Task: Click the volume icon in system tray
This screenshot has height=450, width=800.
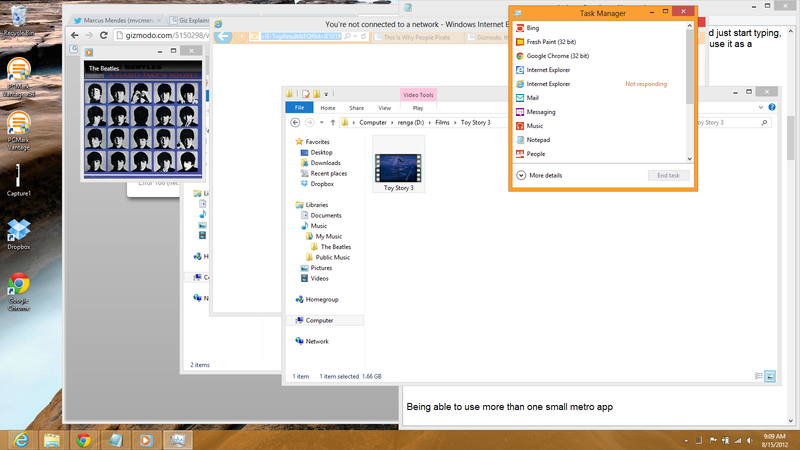Action: click(x=749, y=440)
